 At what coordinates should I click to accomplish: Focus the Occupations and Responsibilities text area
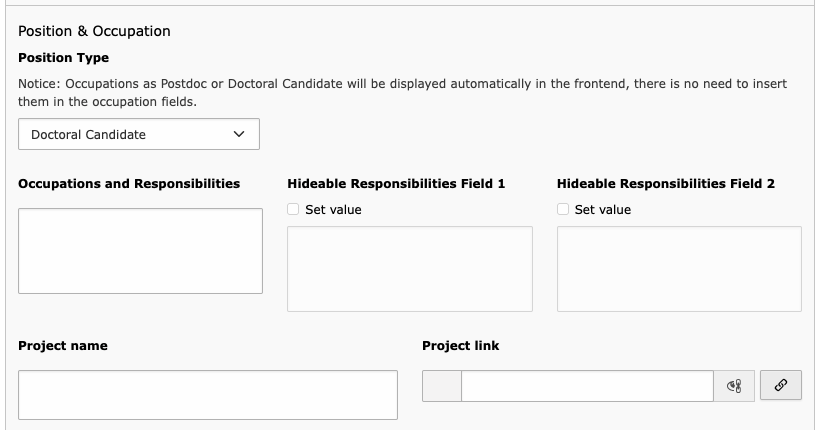(140, 251)
